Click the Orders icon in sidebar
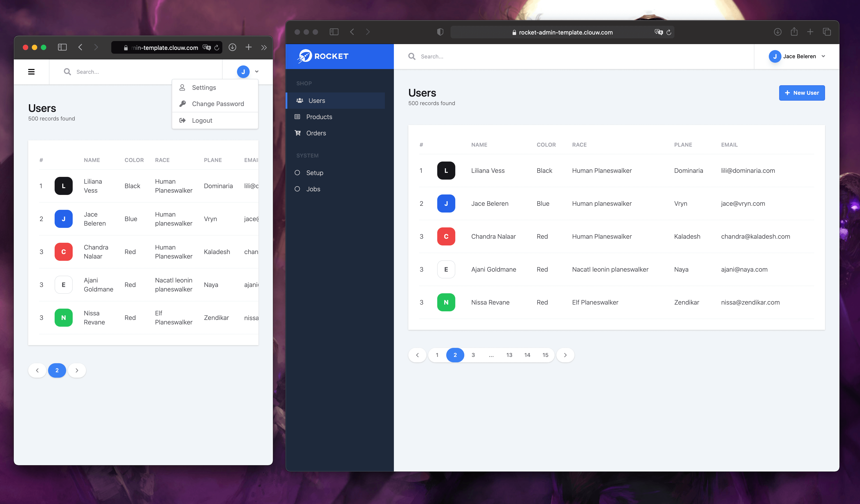860x504 pixels. (x=298, y=133)
